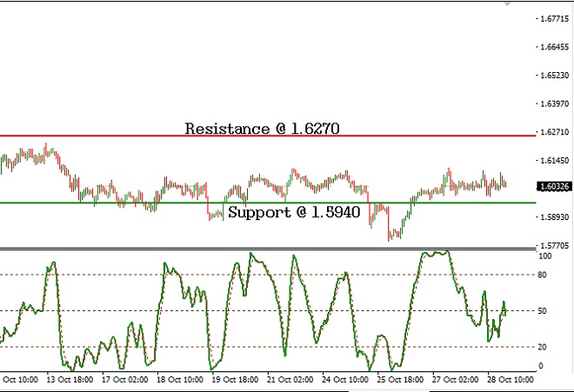Click the 1.65230 price axis label
574x392 pixels.
[555, 76]
